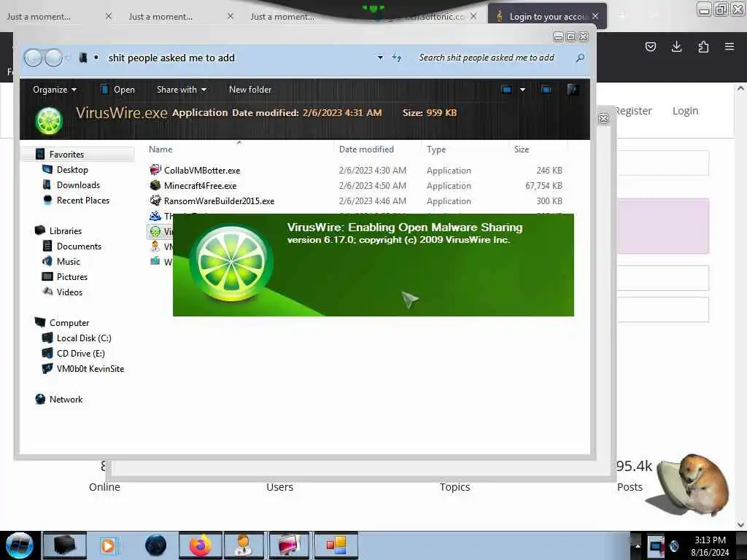This screenshot has height=560, width=747.
Task: Click the globe icon in the taskbar
Action: pos(155,545)
